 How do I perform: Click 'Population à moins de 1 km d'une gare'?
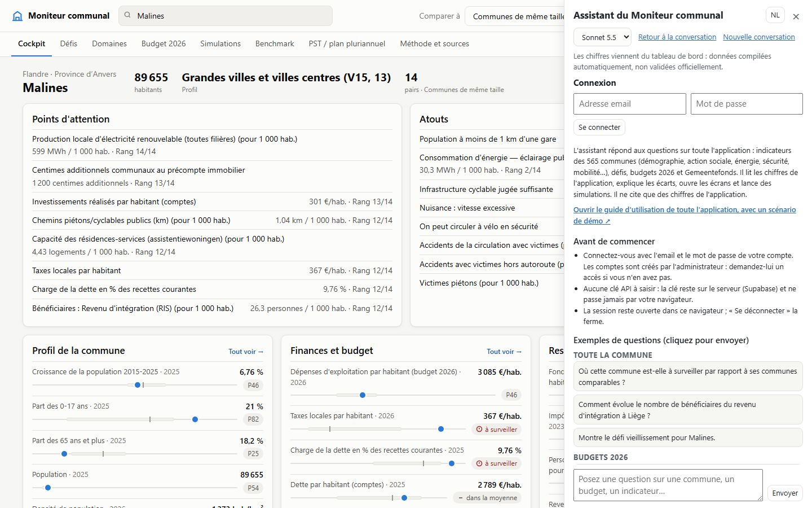488,139
